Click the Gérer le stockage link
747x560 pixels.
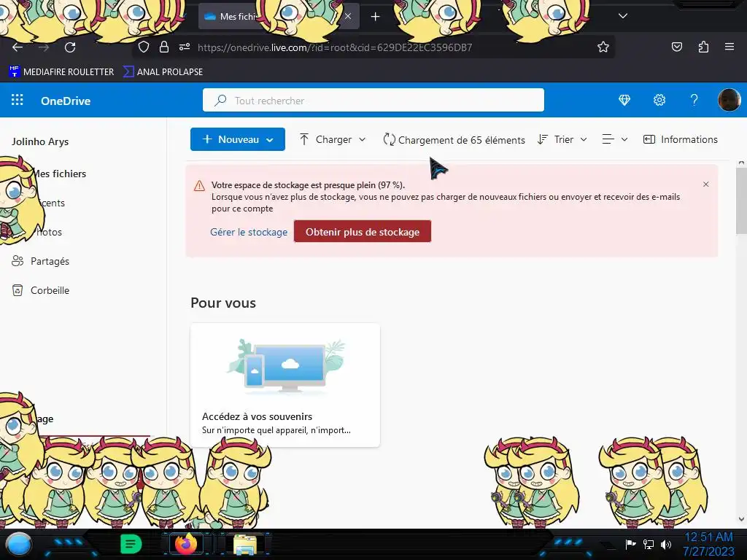click(249, 232)
